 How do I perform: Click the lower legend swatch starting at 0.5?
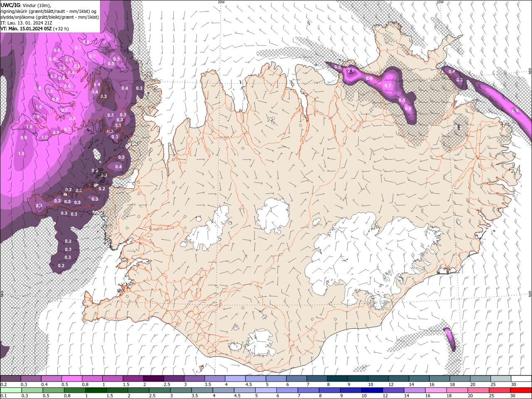coord(53,390)
